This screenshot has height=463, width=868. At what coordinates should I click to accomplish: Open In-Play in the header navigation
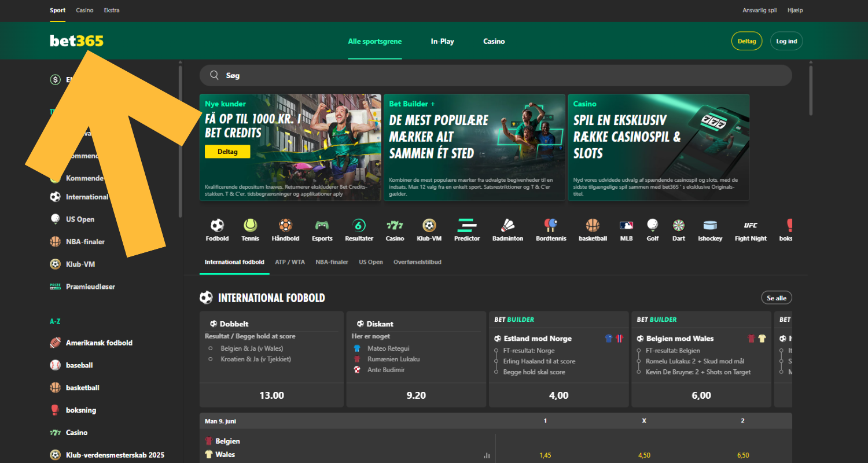pos(443,41)
